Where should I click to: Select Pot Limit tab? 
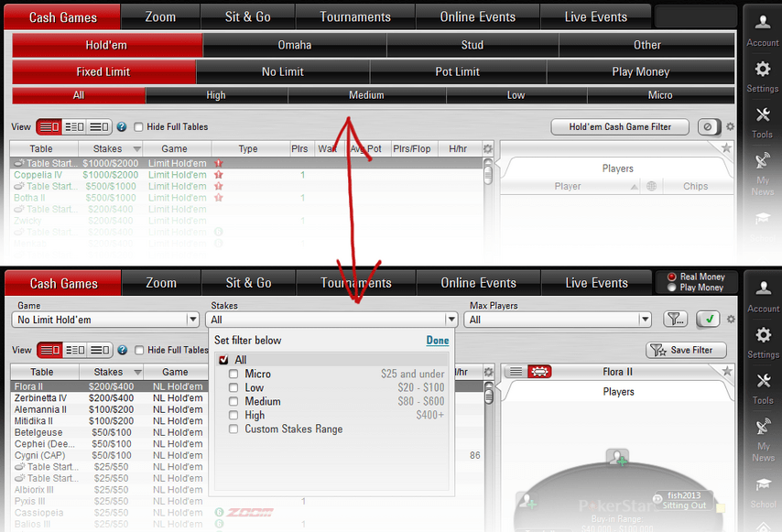pos(457,71)
